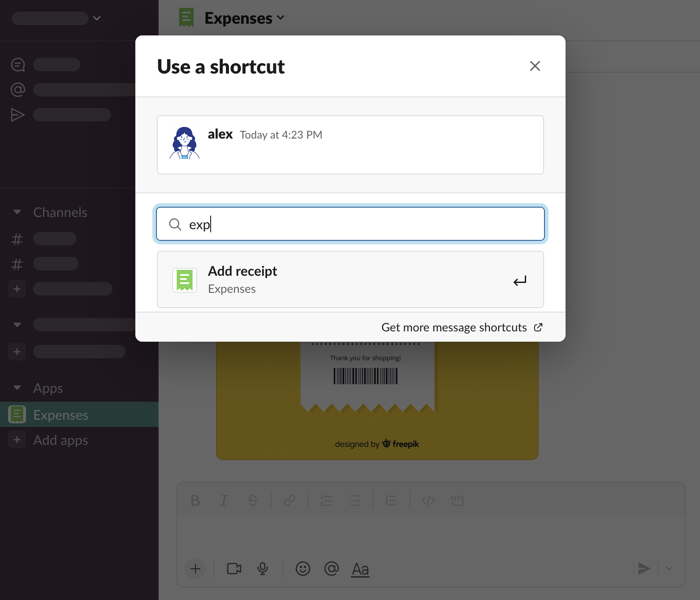Image resolution: width=700 pixels, height=600 pixels.
Task: Collapse the Channels section
Action: click(x=17, y=212)
